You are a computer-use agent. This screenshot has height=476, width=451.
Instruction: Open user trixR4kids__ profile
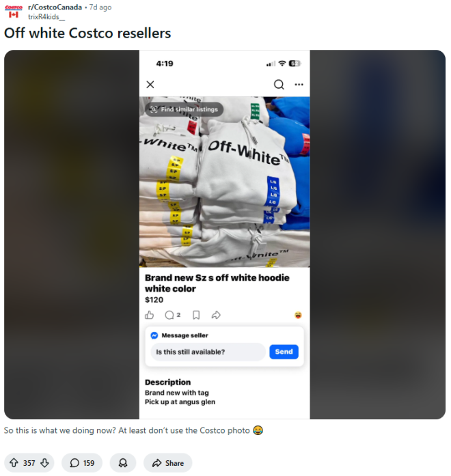46,16
